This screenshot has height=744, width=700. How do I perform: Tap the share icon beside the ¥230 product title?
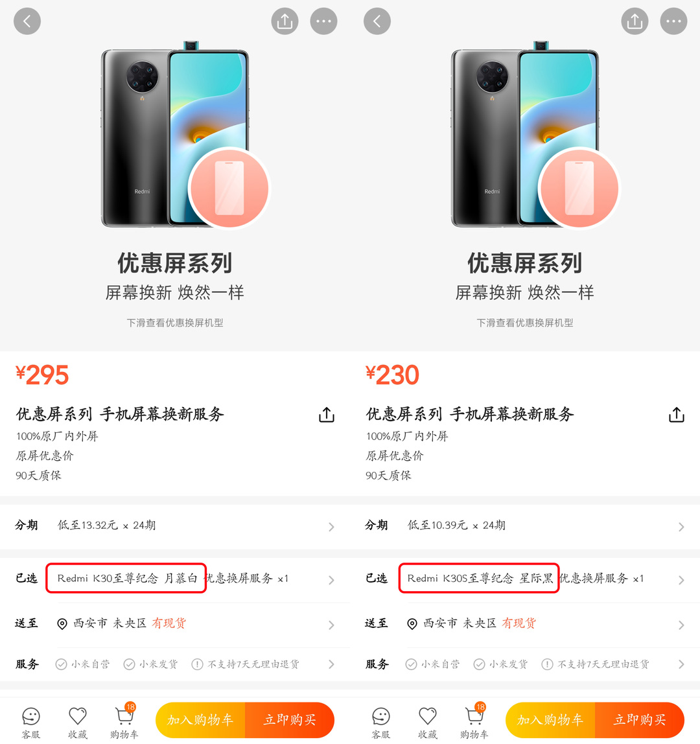point(676,415)
